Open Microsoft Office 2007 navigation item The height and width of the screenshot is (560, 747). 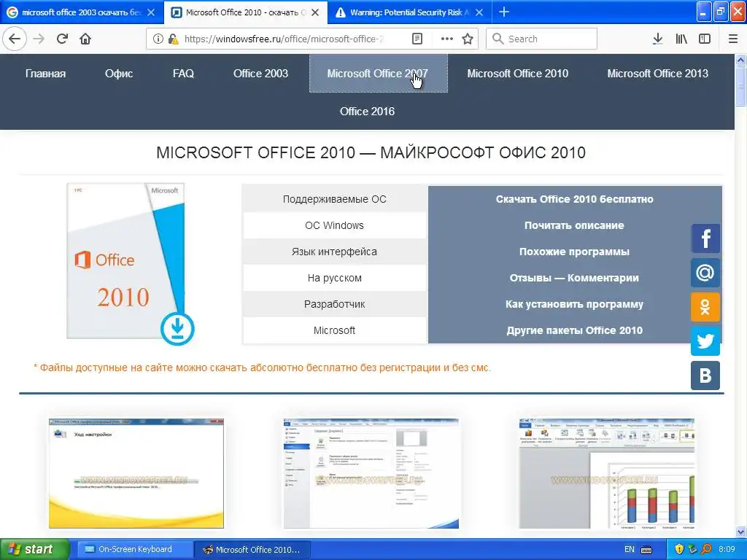(379, 74)
